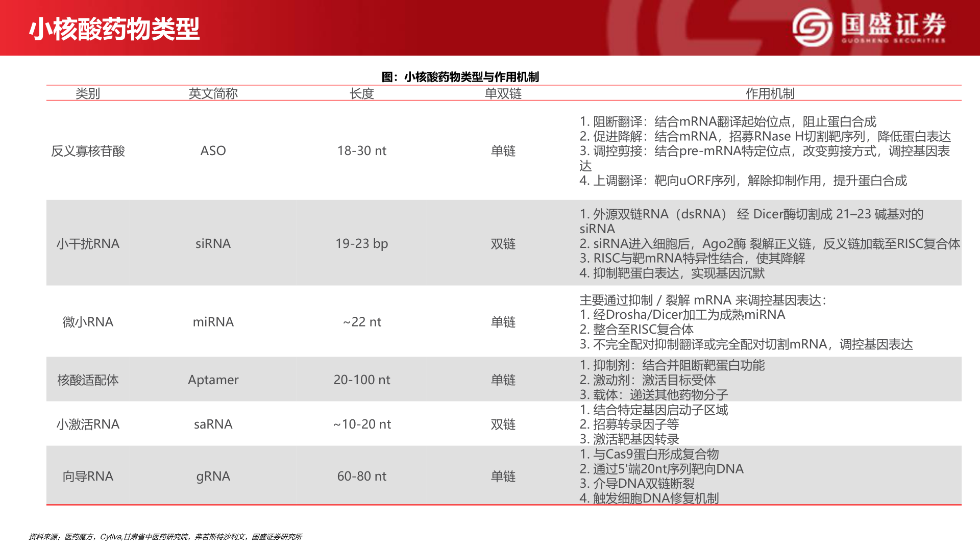The width and height of the screenshot is (980, 551).
Task: Click the 资料来源 footnote text
Action: point(165,537)
